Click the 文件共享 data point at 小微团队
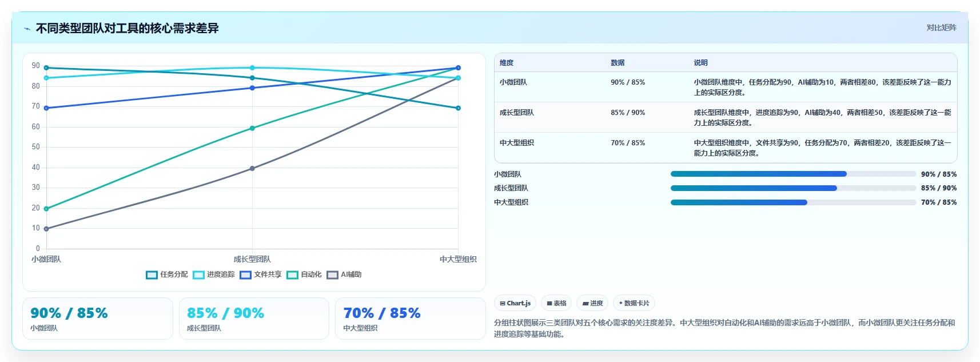The width and height of the screenshot is (980, 362). 46,108
